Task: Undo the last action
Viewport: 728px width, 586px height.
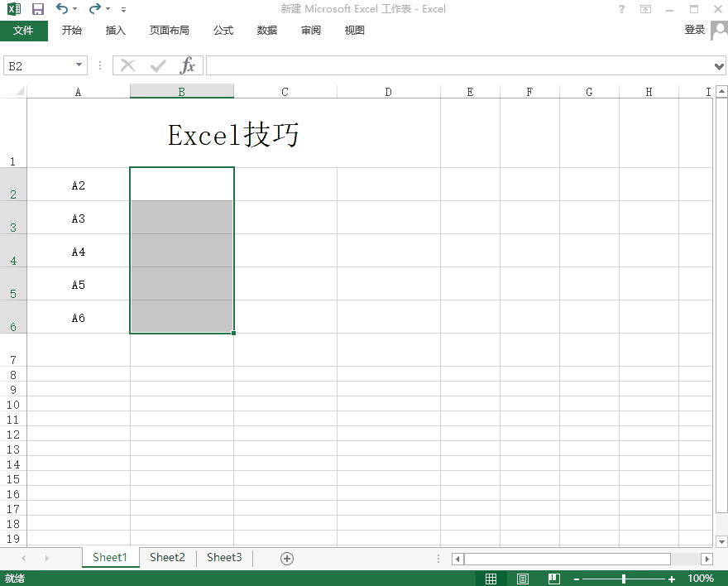Action: [x=62, y=8]
